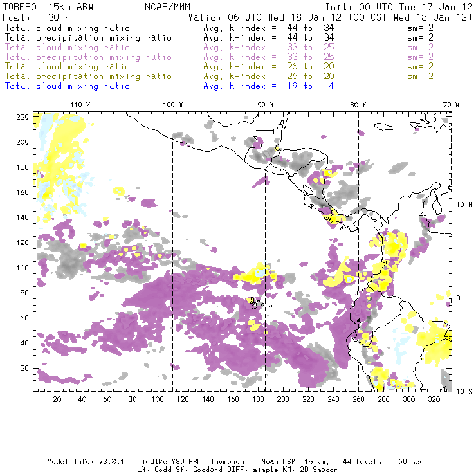This screenshot has width=476, height=476.
Task: Click the "TORERO 15km ARW" title text
Action: 48,7
